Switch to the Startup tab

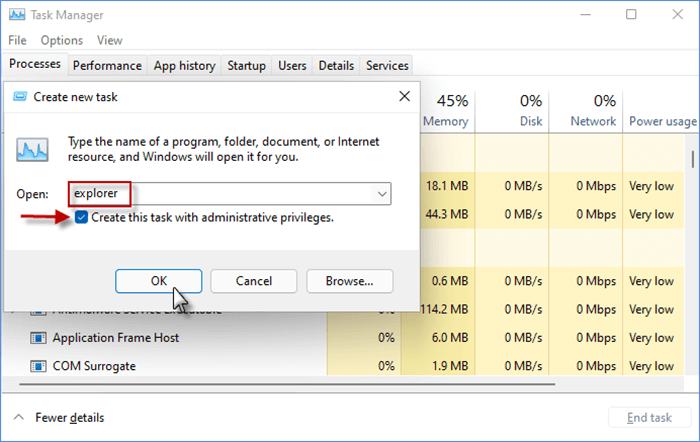(x=246, y=66)
